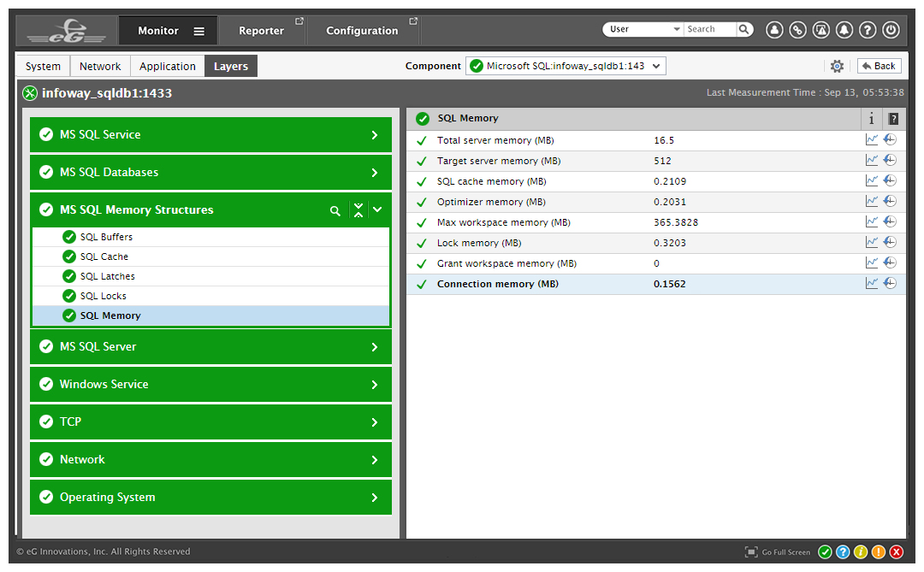Open history icon for Grant workspace memory
Viewport: 924px width, 572px height.
point(890,262)
